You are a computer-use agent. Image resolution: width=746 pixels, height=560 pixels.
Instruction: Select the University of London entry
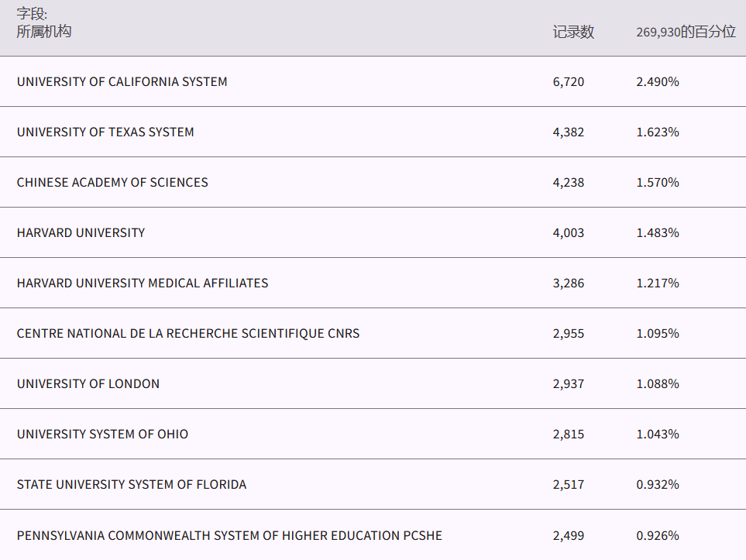click(88, 383)
